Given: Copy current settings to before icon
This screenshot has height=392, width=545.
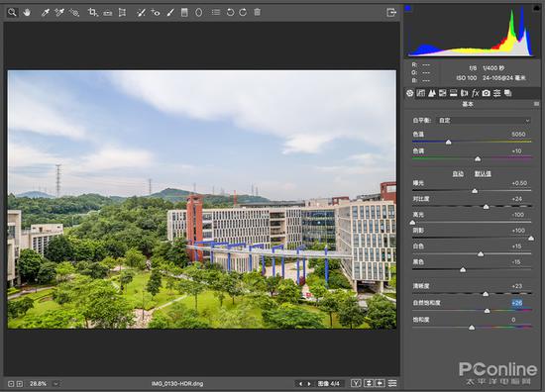Looking at the screenshot, I should (381, 383).
